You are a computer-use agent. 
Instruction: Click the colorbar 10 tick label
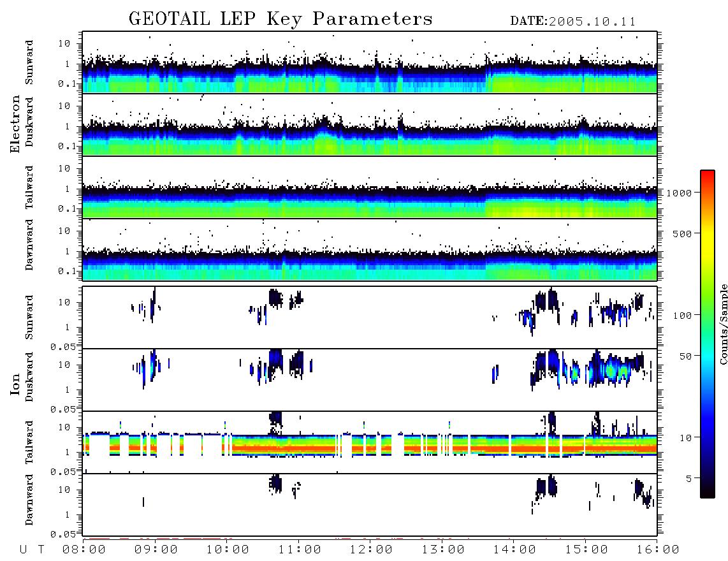point(685,438)
